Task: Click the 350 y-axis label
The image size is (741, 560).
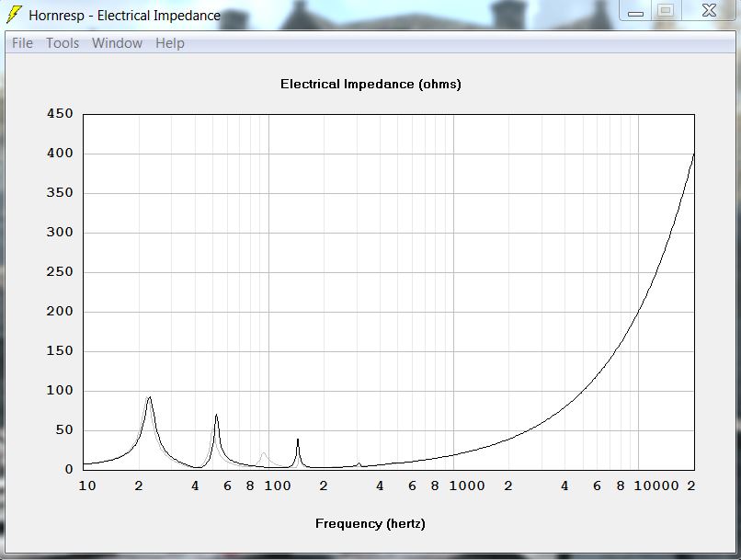Action: tap(60, 192)
